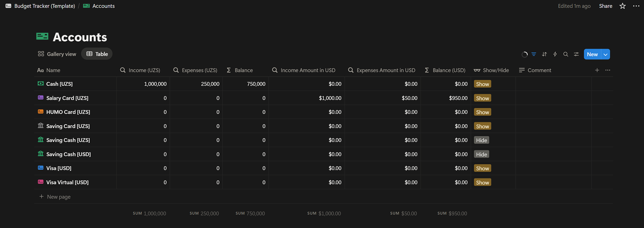Open the sort options icon
Image resolution: width=644 pixels, height=228 pixels.
(x=544, y=54)
